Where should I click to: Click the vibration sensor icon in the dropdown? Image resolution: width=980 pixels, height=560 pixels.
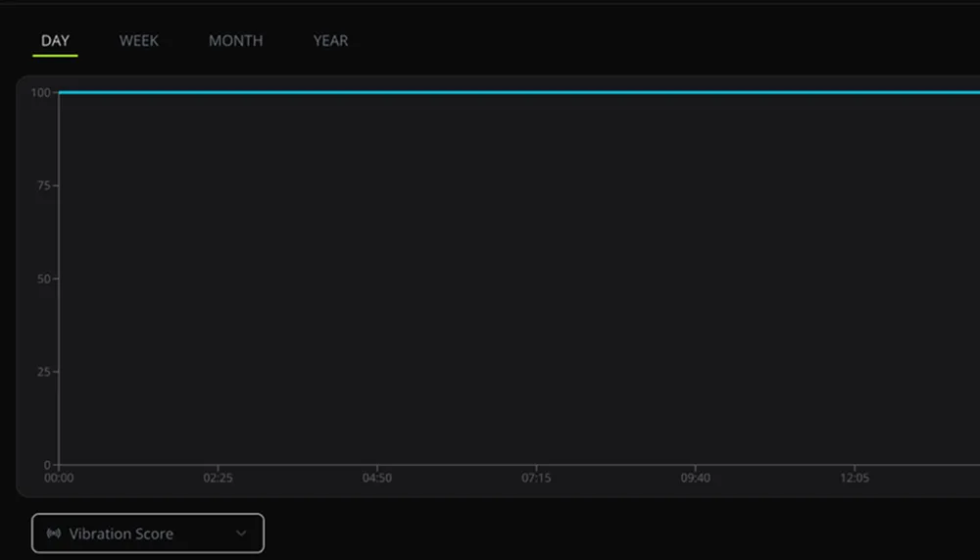pos(53,534)
